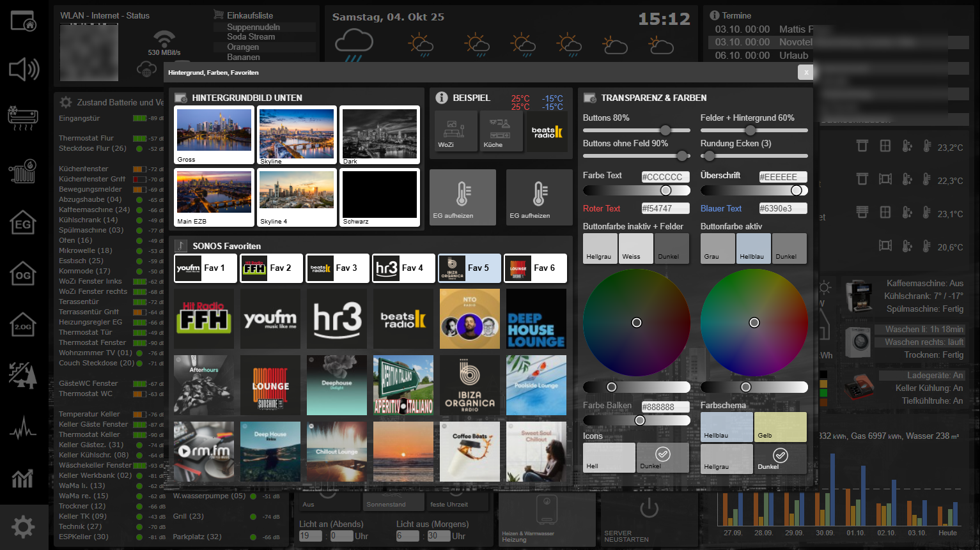Image resolution: width=980 pixels, height=550 pixels.
Task: Click the pulse activity monitor sidebar icon
Action: click(23, 429)
